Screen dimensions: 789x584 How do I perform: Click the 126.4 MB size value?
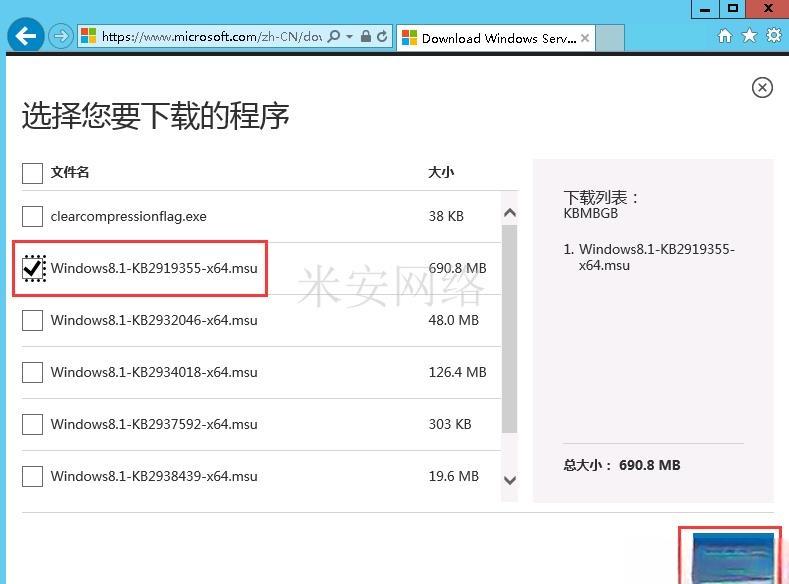pyautogui.click(x=457, y=372)
